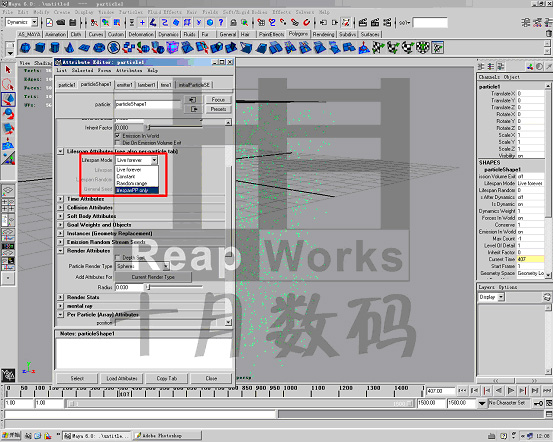Click the output connections arrow below particleShape1 field
This screenshot has height=442, width=553.
coord(193,109)
